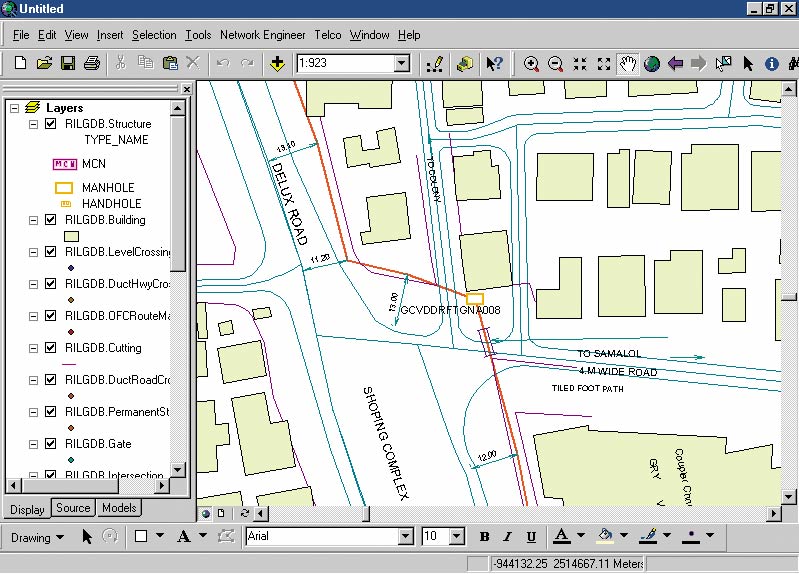Click the Zoom In magnifier tool
The height and width of the screenshot is (574, 799).
(x=532, y=64)
